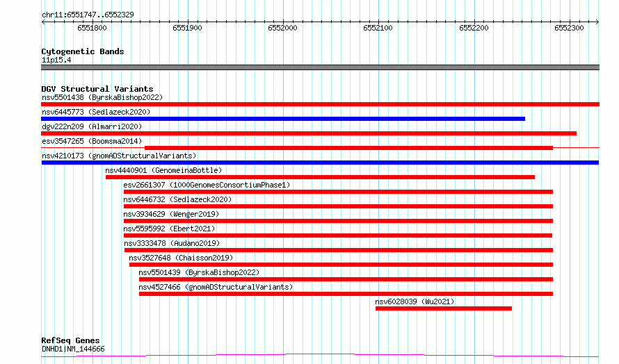Image resolution: width=619 pixels, height=364 pixels.
Task: Open variant nsv6446732 (Sedlazeck2020) label
Action: 177,199
